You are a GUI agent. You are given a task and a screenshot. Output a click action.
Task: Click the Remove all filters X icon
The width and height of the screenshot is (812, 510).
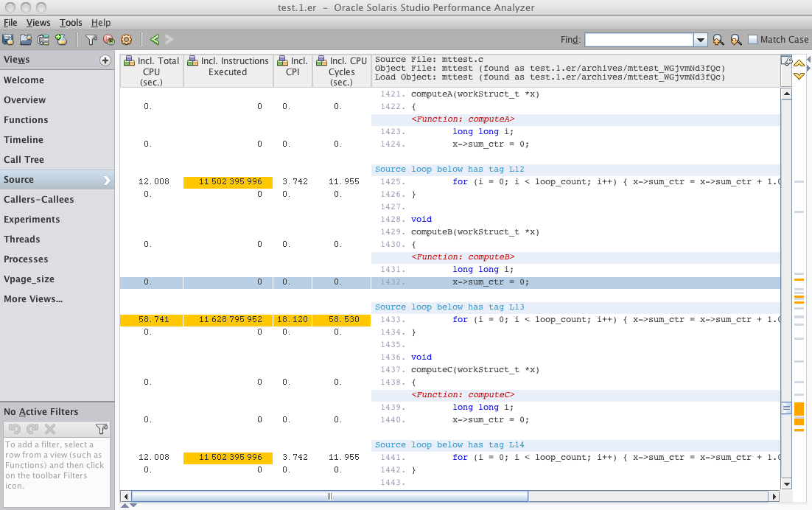click(49, 429)
